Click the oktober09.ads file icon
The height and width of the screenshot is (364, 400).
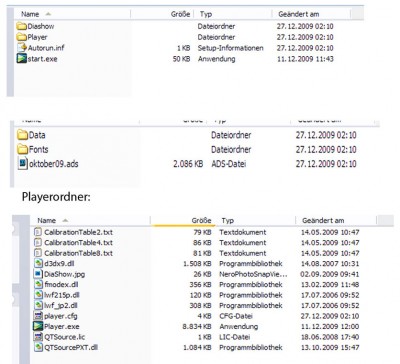pyautogui.click(x=23, y=164)
